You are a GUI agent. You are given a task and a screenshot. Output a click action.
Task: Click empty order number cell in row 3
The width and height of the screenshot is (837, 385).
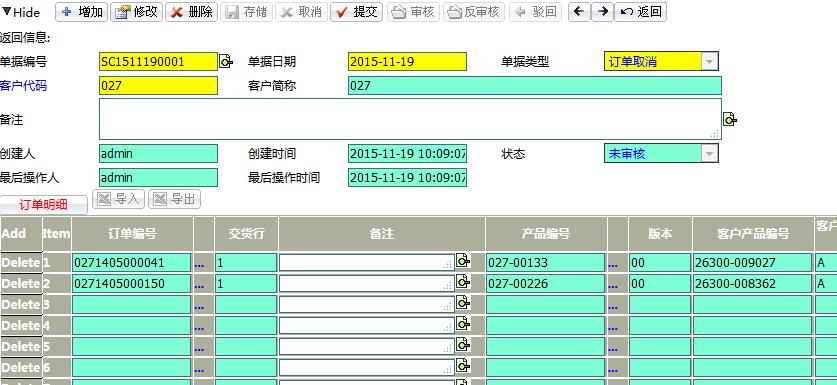pos(131,304)
